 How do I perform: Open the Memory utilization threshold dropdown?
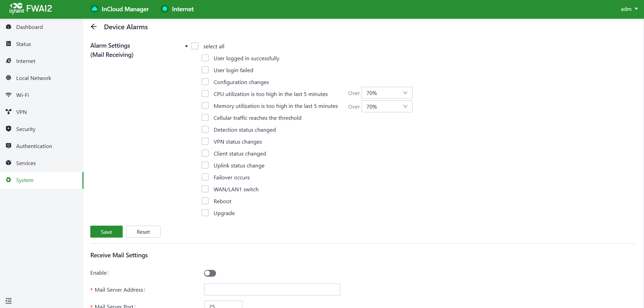[387, 107]
